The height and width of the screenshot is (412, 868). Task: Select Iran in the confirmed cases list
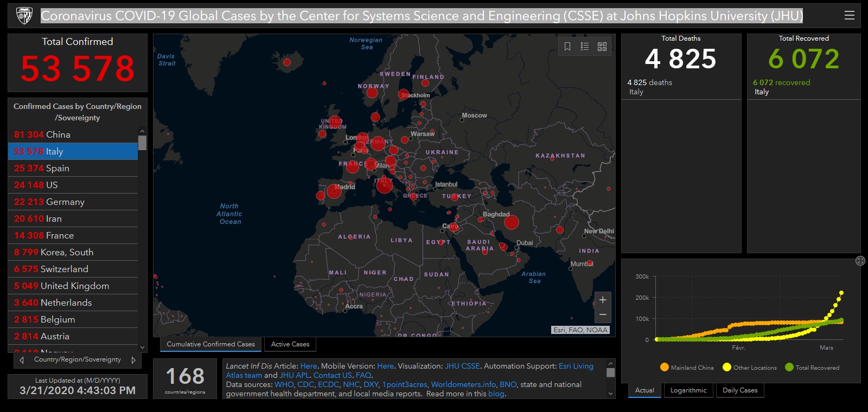73,218
